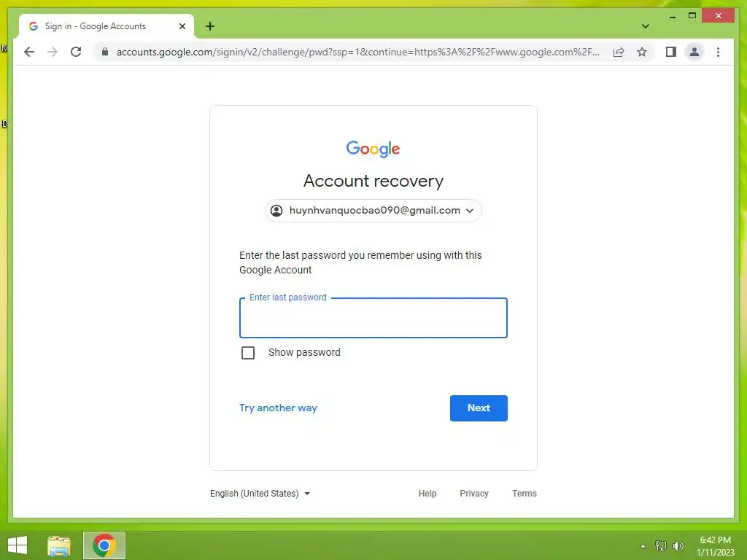This screenshot has width=747, height=560.
Task: Close the Sign in - Google Accounts tab
Action: 182,26
